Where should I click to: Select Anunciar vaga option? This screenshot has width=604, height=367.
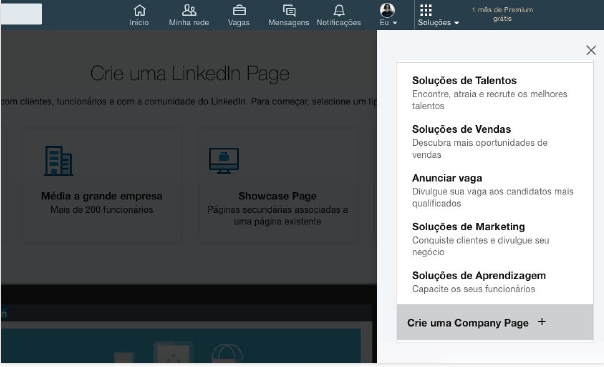click(x=447, y=178)
